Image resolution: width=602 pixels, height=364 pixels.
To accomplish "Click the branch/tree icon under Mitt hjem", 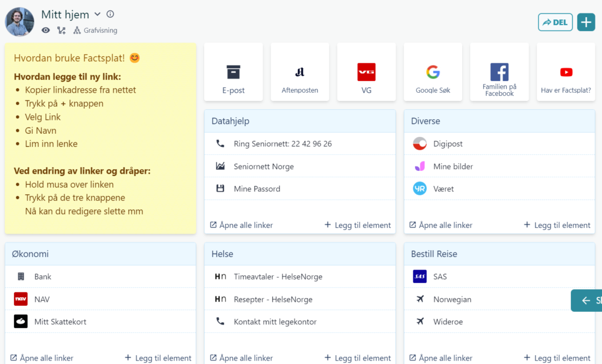I will (x=61, y=31).
